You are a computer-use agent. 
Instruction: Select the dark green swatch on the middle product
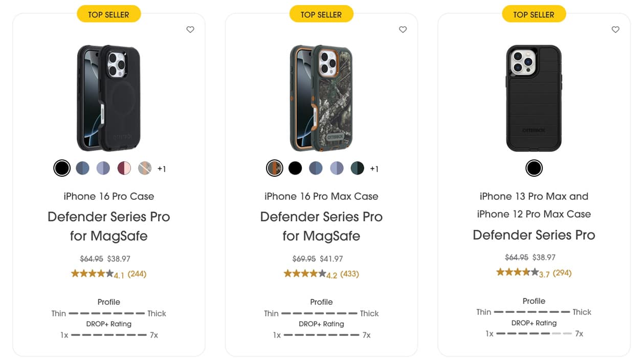[x=357, y=167]
